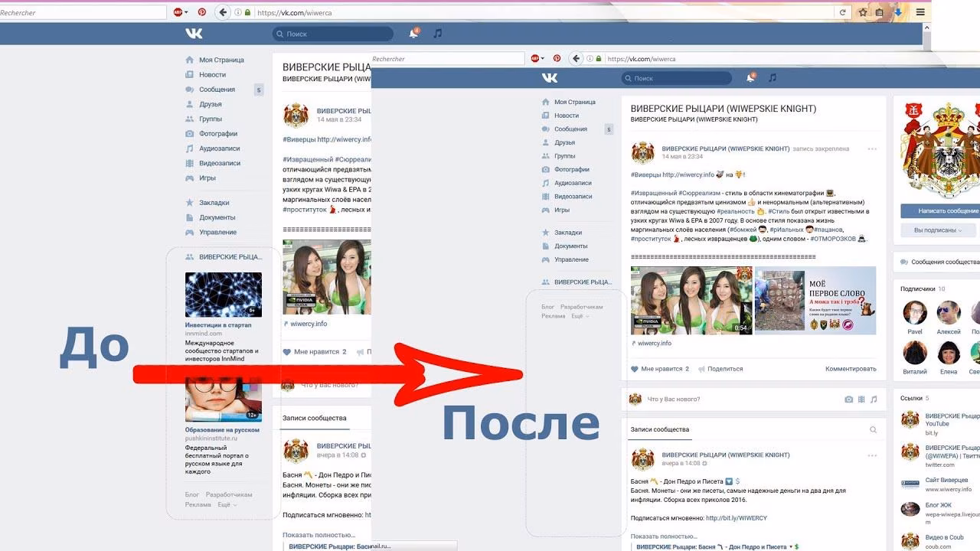Open the Сайт Виверцев link in Ссылки
This screenshot has width=980, height=551.
point(948,480)
